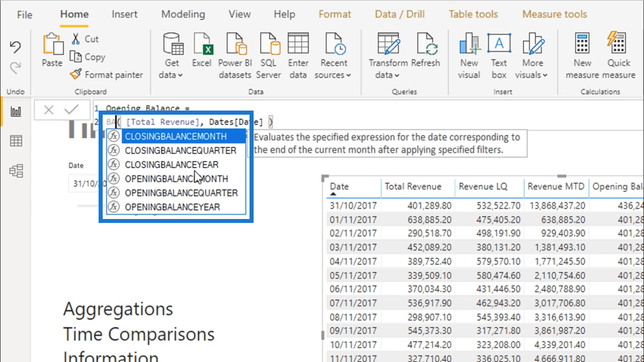This screenshot has height=362, width=644.
Task: Switch to Model view in sidebar
Action: click(16, 171)
